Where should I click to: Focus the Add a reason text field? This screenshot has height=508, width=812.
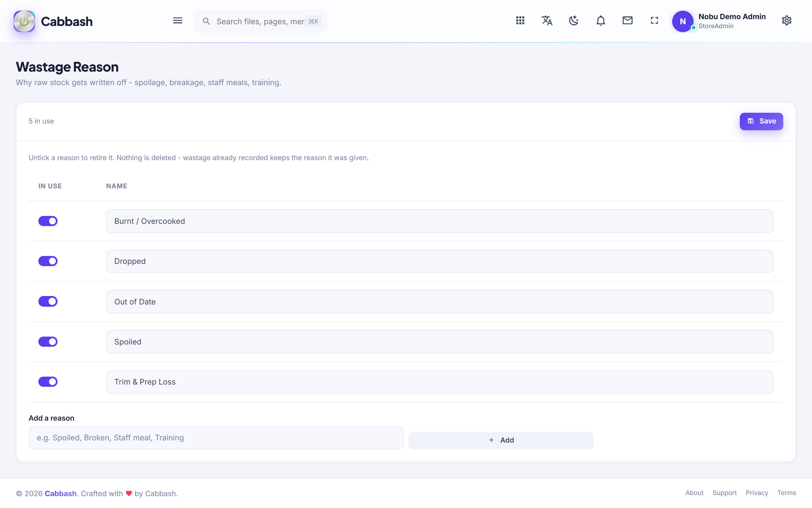click(216, 438)
